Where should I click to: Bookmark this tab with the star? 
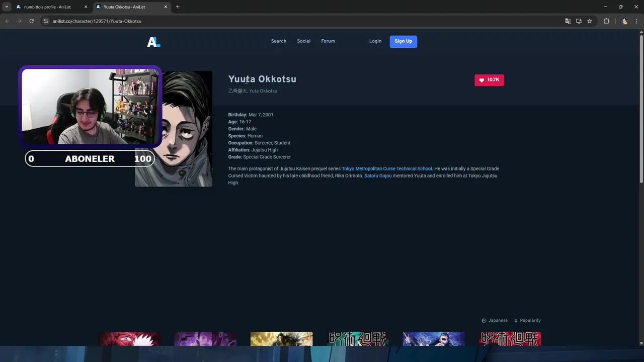590,21
